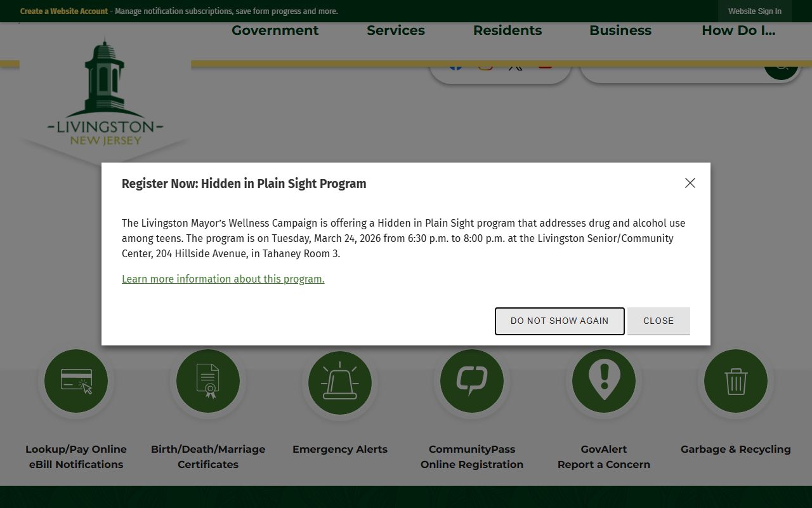This screenshot has width=812, height=508.
Task: Close the Hidden in Plain Sight popup with X
Action: click(690, 183)
